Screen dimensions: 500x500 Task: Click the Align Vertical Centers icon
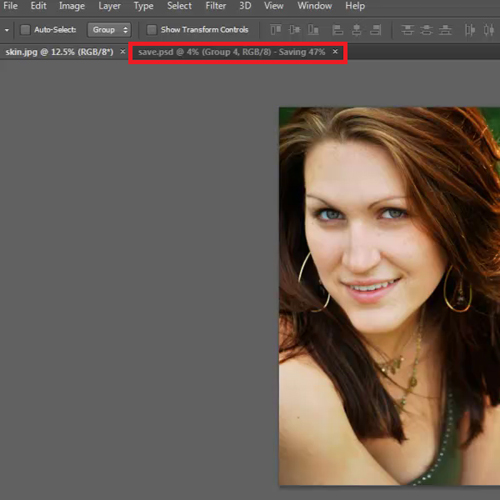click(x=294, y=30)
